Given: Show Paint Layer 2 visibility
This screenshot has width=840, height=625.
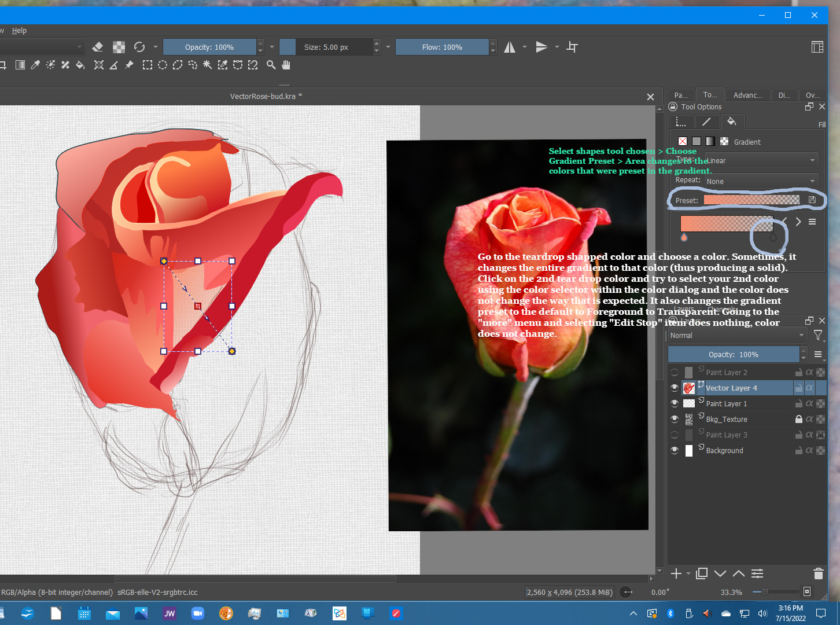Looking at the screenshot, I should pyautogui.click(x=675, y=372).
